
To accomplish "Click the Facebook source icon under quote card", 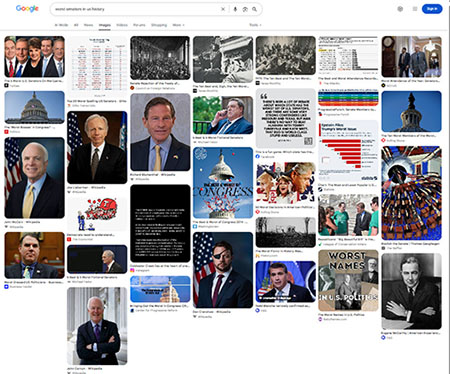I will coord(258,156).
